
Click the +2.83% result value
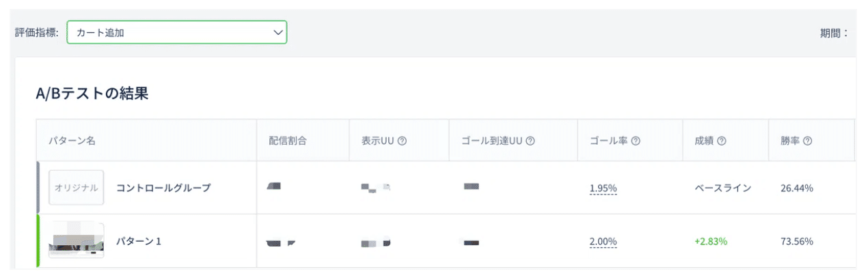tap(711, 241)
